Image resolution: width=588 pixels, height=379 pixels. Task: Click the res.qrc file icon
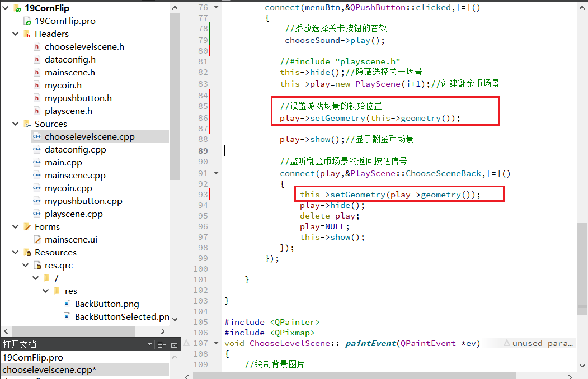(x=37, y=265)
